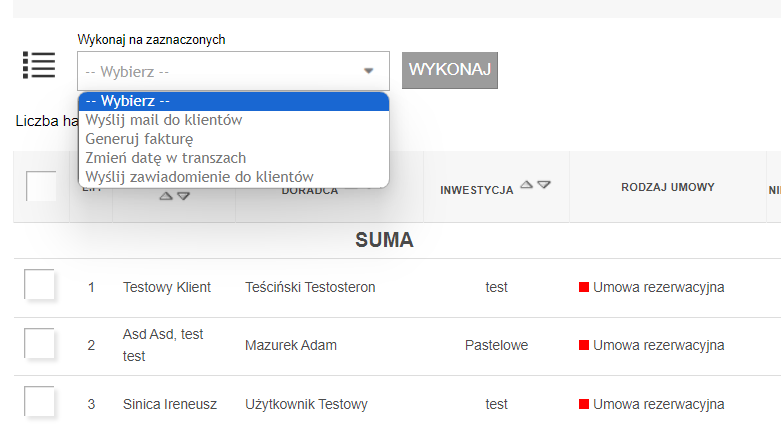Click the 'Asd Asd, test test' cell

point(163,345)
